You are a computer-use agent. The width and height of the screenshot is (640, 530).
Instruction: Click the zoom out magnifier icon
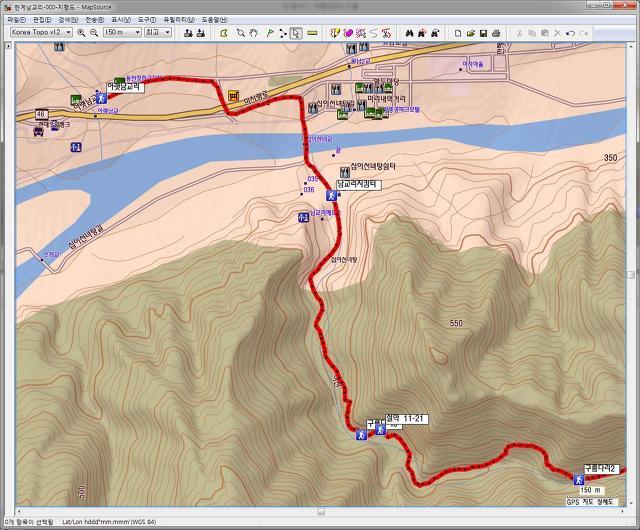point(94,33)
